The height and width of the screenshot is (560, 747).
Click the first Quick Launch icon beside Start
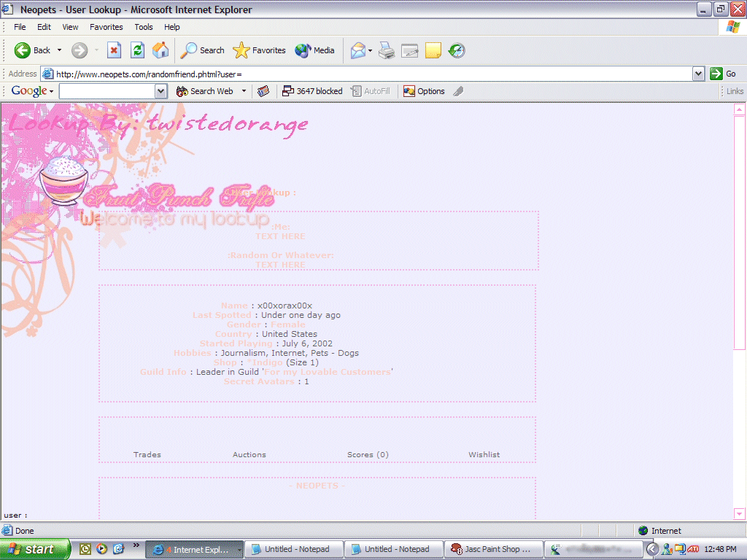pos(85,549)
